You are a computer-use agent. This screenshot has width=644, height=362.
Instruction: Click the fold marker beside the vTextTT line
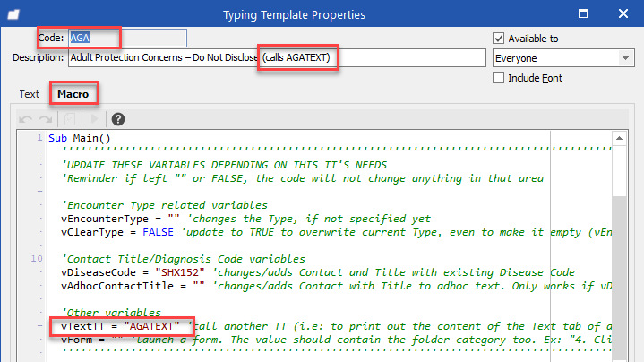click(x=39, y=326)
